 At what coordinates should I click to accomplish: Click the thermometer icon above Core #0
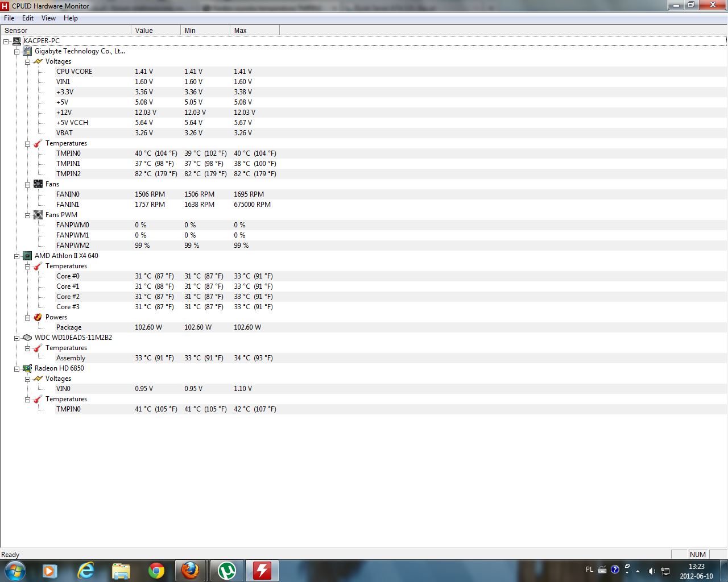[38, 266]
